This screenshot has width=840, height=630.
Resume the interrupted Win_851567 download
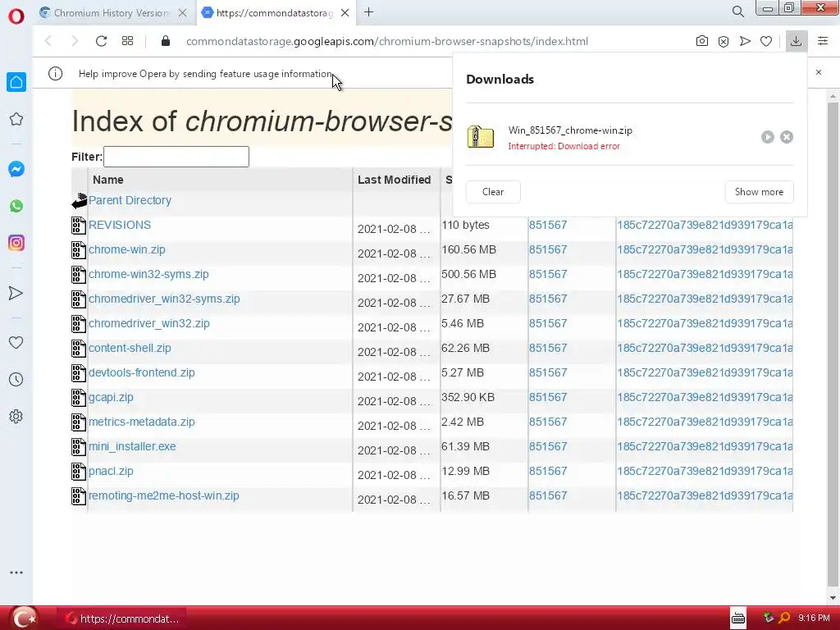click(768, 137)
